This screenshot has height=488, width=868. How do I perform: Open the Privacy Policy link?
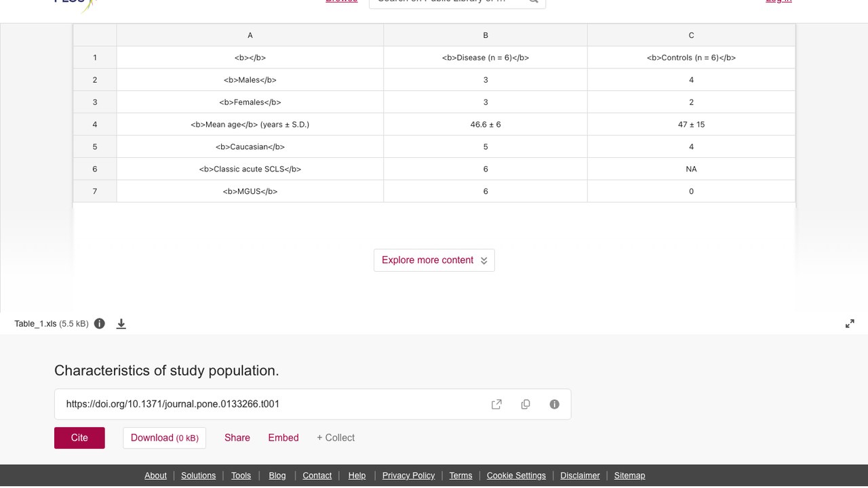click(x=408, y=476)
